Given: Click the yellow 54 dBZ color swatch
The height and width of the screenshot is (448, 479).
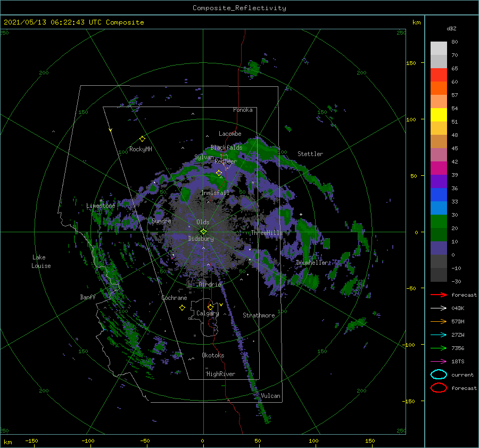Looking at the screenshot, I should (439, 115).
